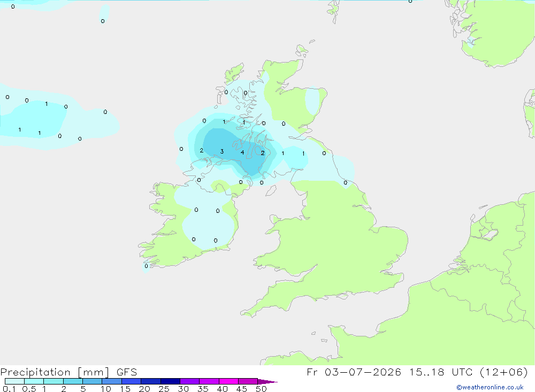Viewport: 535px width, 392px height.
Task: Choose the legend swatch between 25 and 30
Action: pyautogui.click(x=170, y=381)
